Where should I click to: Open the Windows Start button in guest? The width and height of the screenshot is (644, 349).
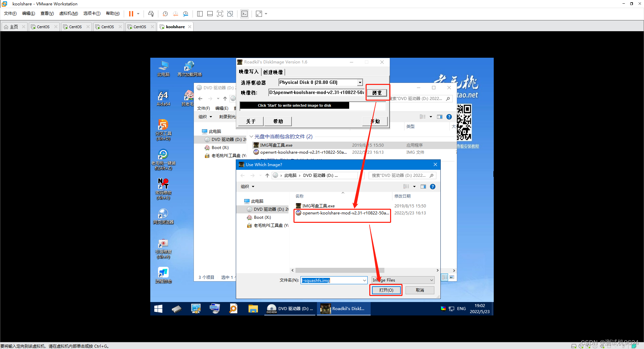pos(158,309)
